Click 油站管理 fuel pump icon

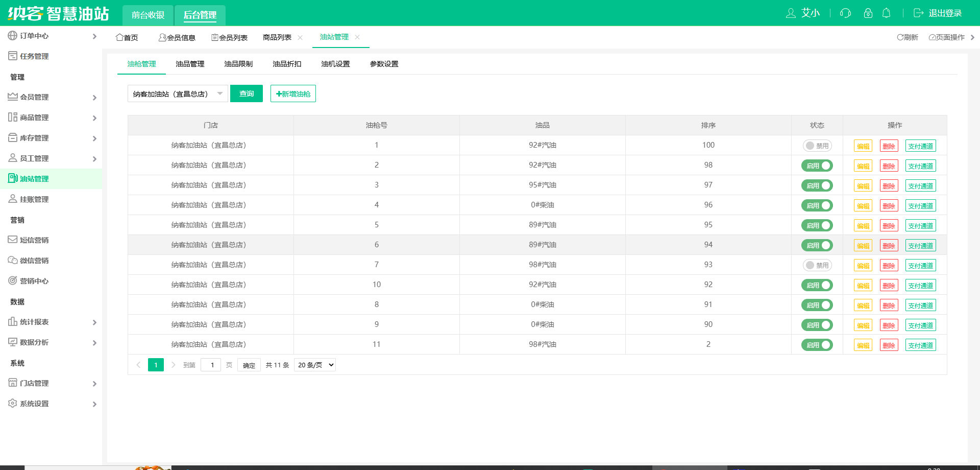[13, 178]
